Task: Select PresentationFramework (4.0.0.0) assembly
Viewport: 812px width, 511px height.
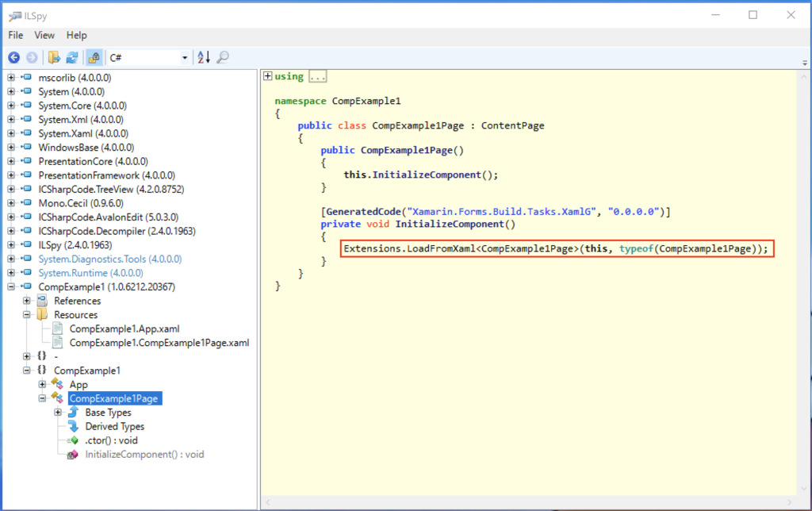Action: coord(107,175)
